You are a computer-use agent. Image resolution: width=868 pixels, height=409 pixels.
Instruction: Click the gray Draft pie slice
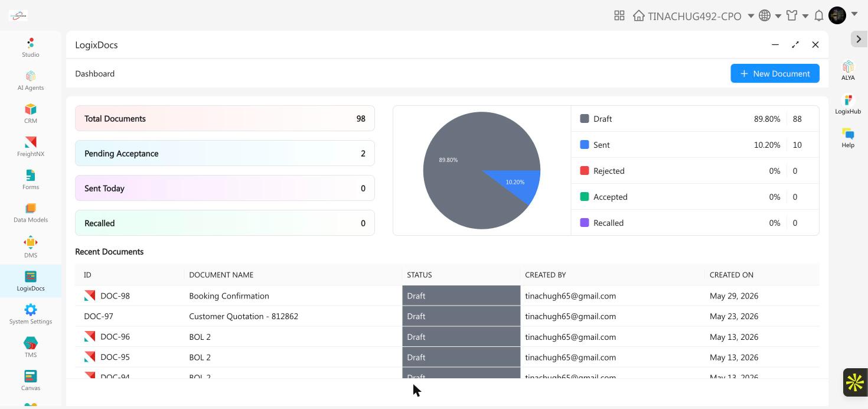point(461,171)
